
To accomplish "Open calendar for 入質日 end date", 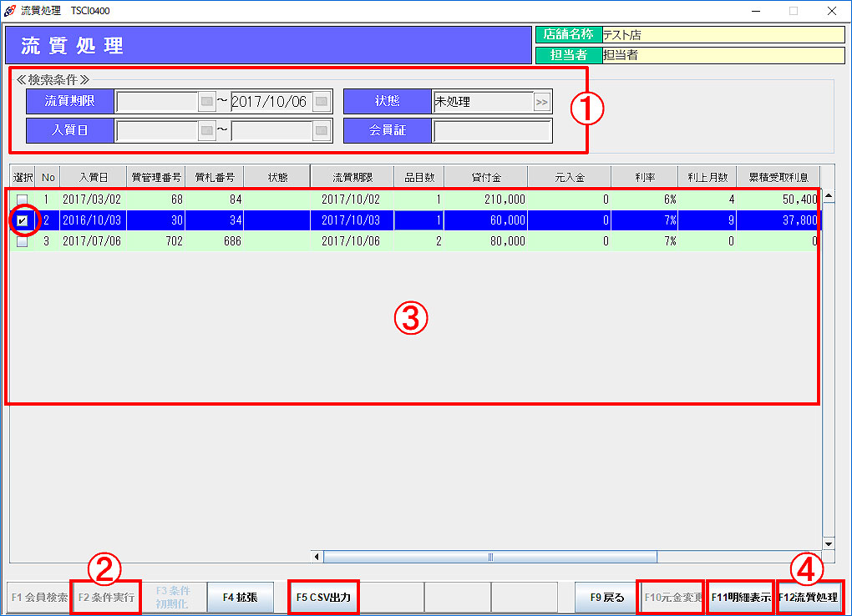I will (321, 131).
